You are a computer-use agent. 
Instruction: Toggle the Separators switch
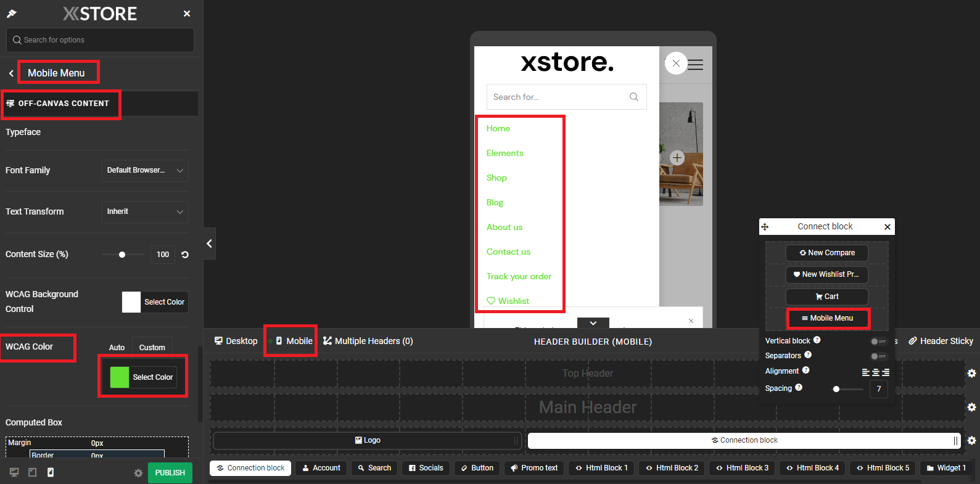878,356
